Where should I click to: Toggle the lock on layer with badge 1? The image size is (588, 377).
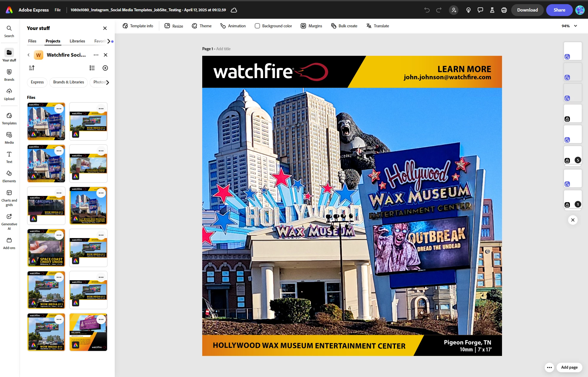click(567, 205)
